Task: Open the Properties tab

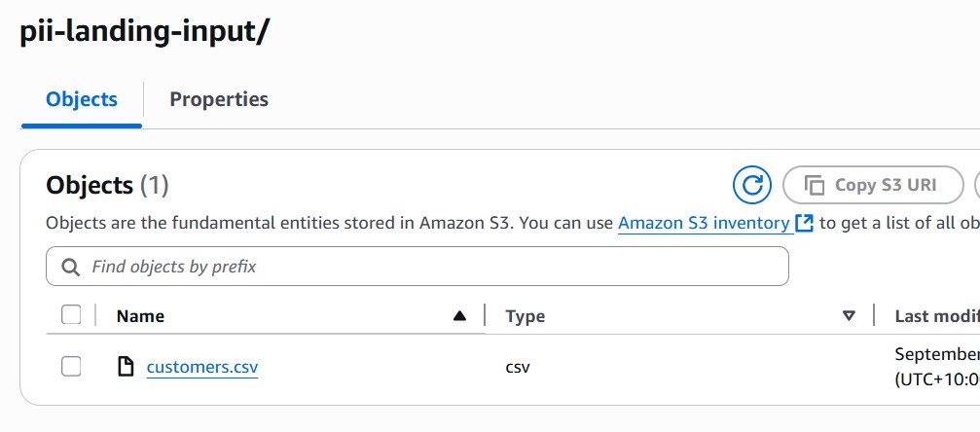Action: click(x=219, y=99)
